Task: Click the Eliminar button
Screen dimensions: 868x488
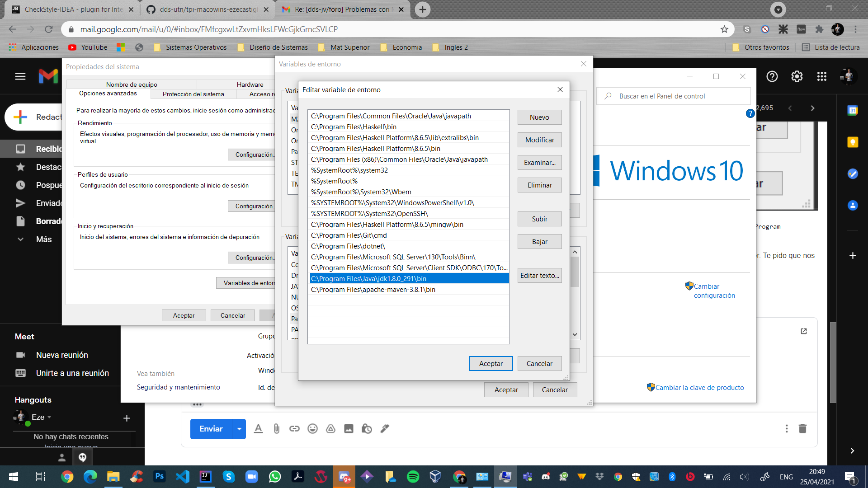Action: point(539,185)
